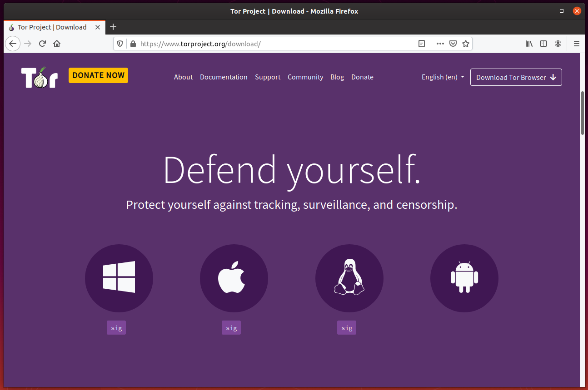Click the Tor onion logo

[40, 77]
